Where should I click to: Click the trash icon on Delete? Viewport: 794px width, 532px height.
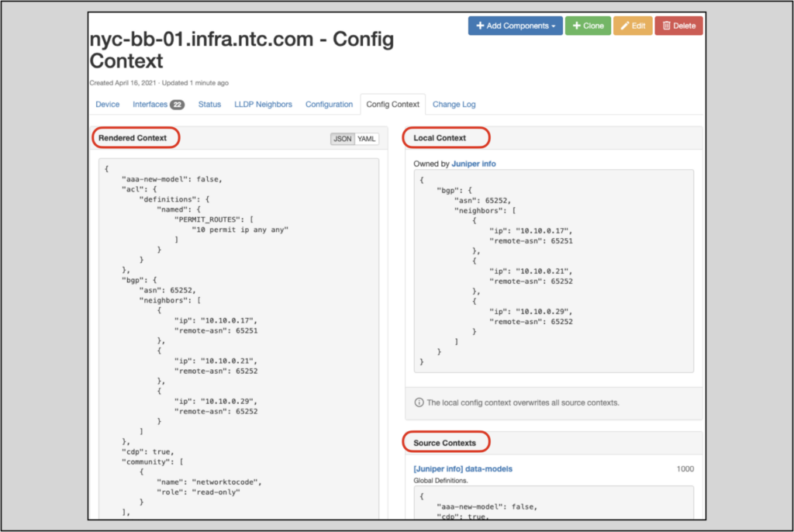click(666, 26)
